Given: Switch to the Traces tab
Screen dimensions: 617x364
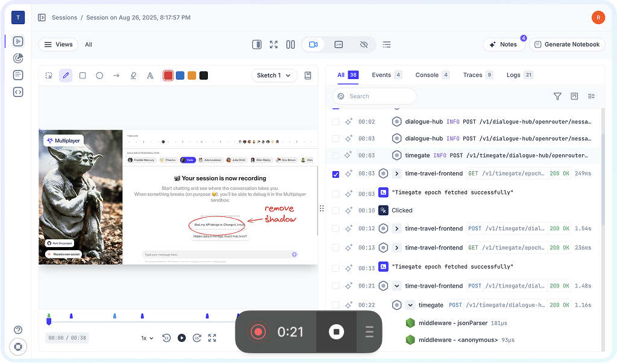Looking at the screenshot, I should [472, 75].
